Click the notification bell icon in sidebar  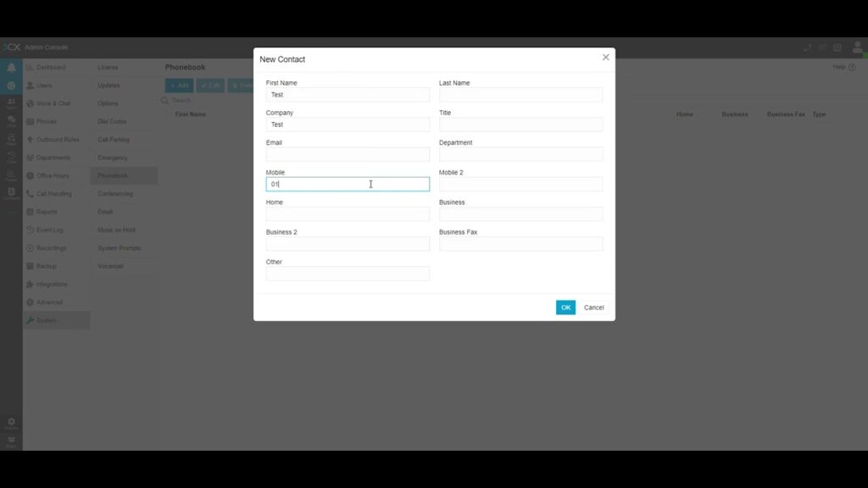click(11, 68)
